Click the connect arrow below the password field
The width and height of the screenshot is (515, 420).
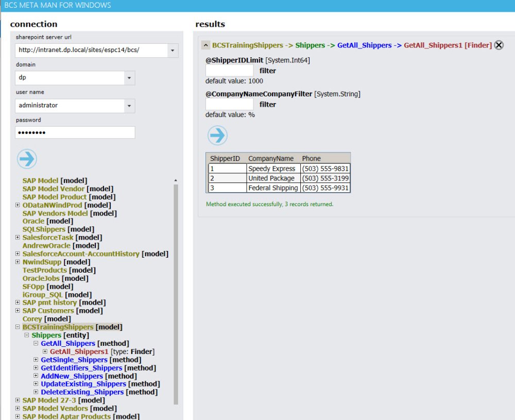point(27,159)
